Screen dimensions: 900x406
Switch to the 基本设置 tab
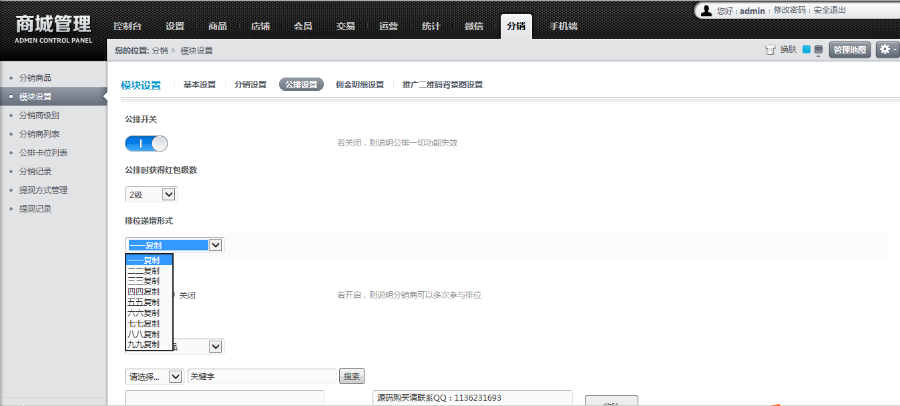tap(199, 84)
